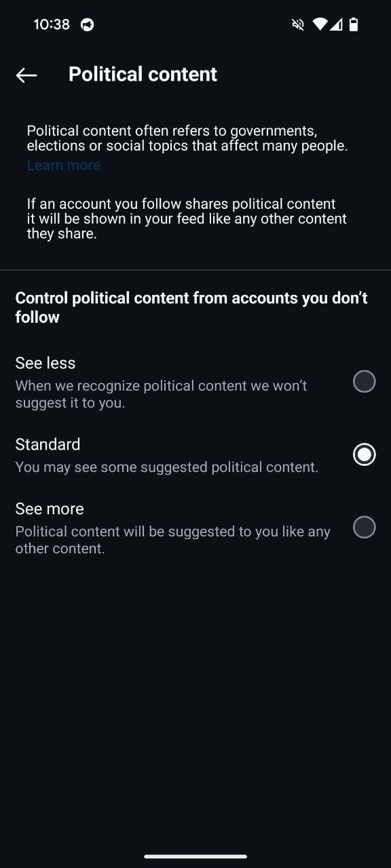Tap the "won't suggest it to you" description

tap(162, 394)
